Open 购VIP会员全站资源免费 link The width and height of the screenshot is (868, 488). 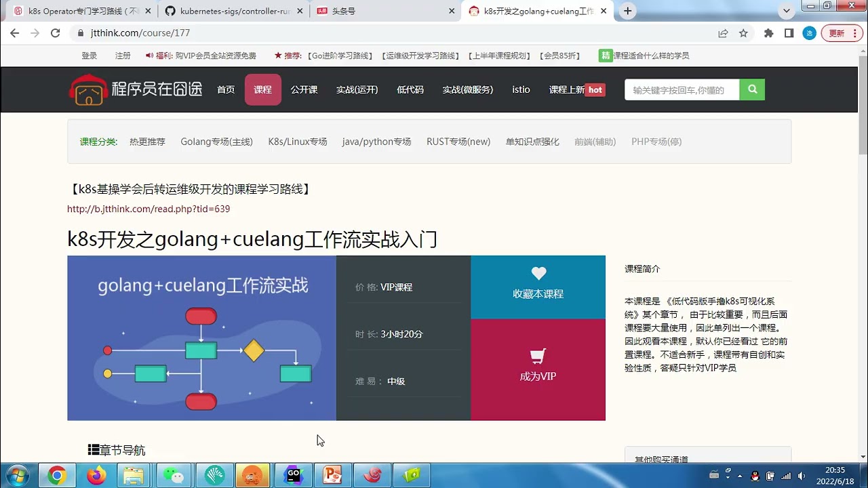[216, 56]
